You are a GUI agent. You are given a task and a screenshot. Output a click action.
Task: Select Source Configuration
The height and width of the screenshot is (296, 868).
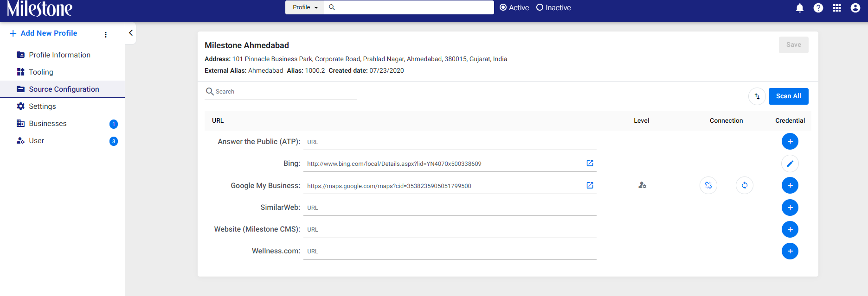tap(62, 89)
